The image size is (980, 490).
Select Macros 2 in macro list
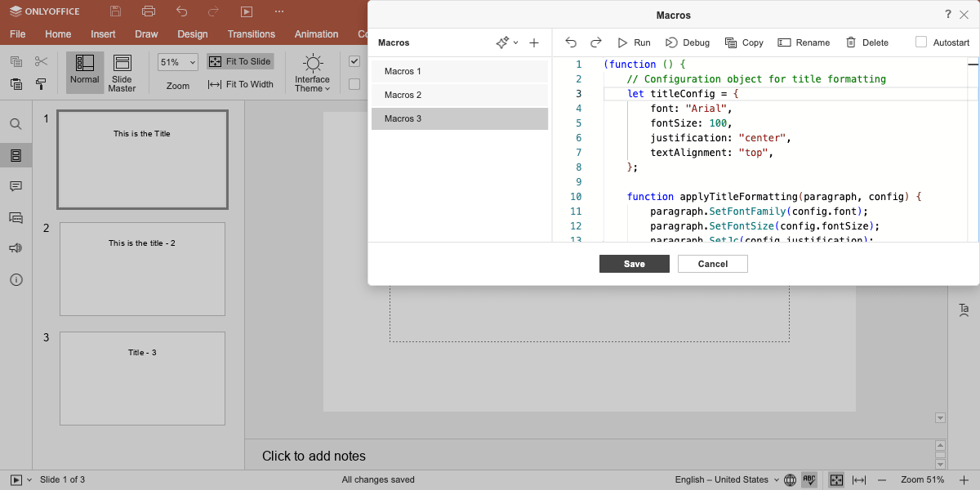460,95
